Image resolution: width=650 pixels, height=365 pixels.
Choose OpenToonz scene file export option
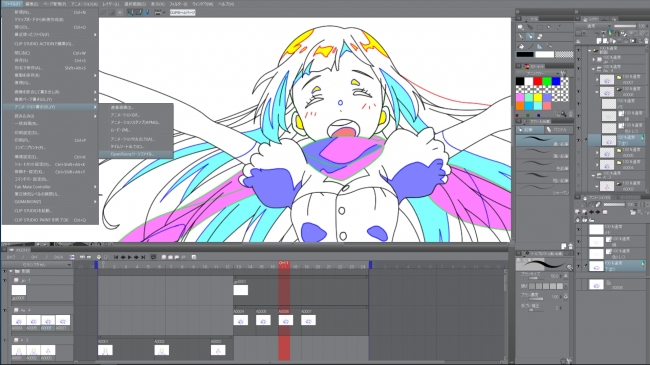click(x=136, y=154)
